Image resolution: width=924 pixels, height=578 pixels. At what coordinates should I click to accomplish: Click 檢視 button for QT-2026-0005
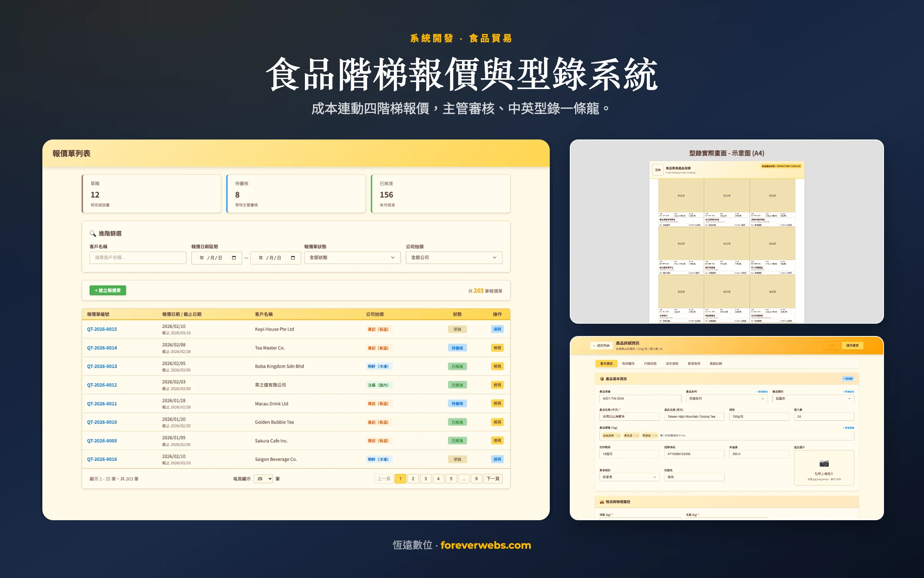coord(497,440)
